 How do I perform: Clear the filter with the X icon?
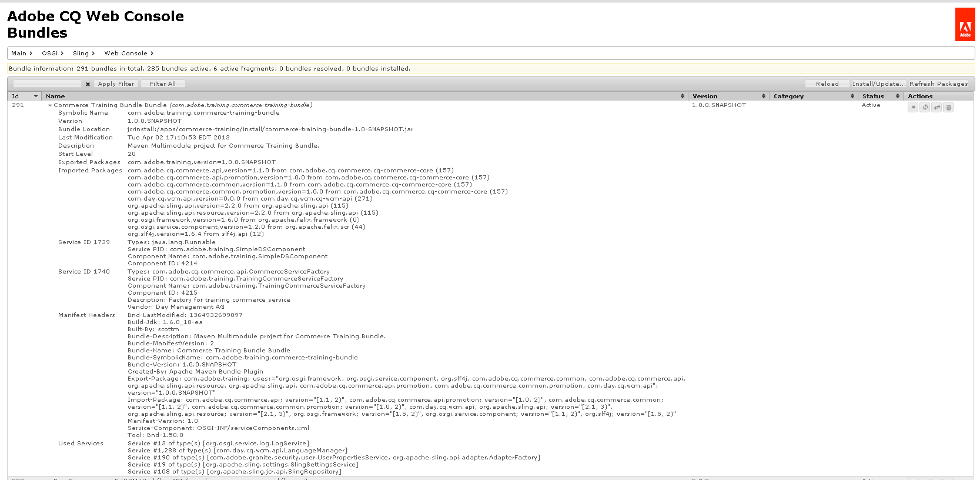click(88, 84)
